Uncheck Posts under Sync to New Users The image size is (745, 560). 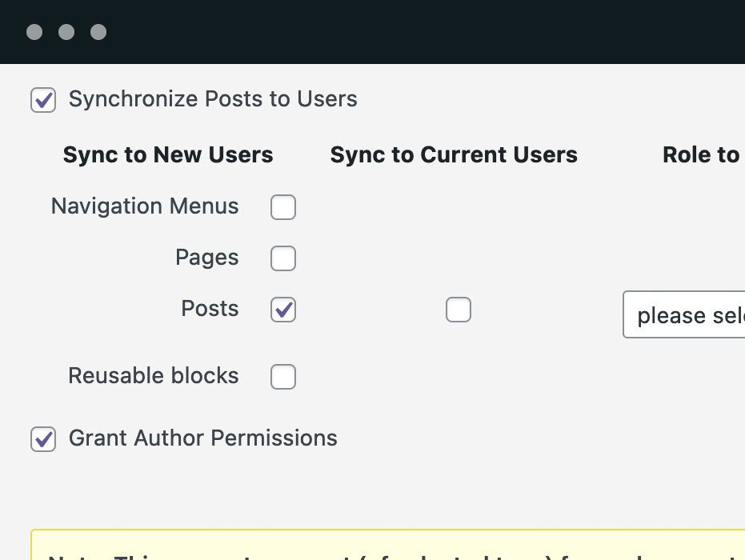click(283, 310)
